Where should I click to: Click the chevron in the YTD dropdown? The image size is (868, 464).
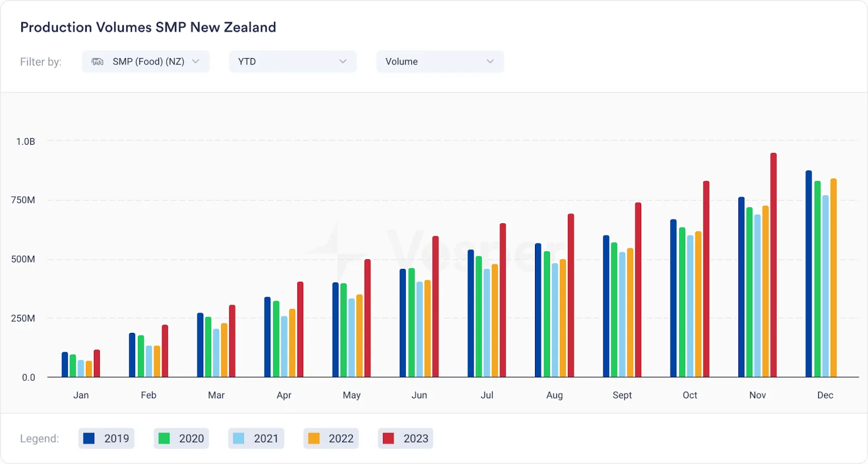pyautogui.click(x=343, y=61)
